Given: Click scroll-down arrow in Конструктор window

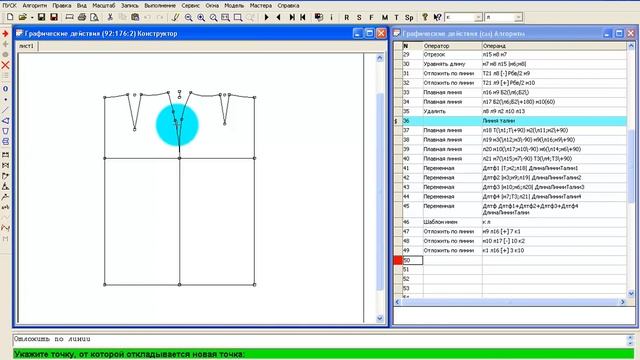Looking at the screenshot, I should 380,318.
